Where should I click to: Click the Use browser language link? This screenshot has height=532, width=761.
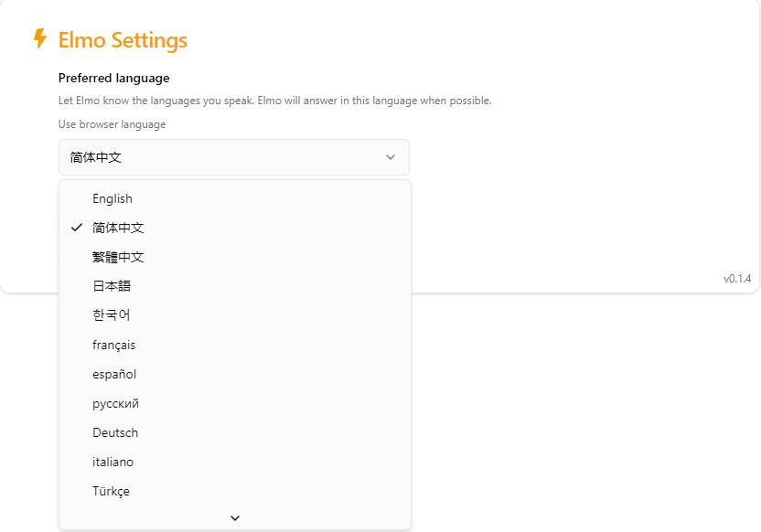click(x=113, y=124)
